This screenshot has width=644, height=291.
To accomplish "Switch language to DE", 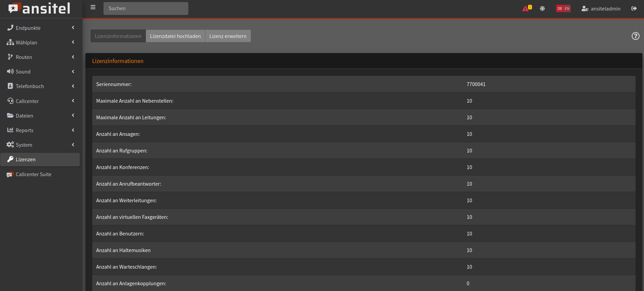I will point(560,8).
